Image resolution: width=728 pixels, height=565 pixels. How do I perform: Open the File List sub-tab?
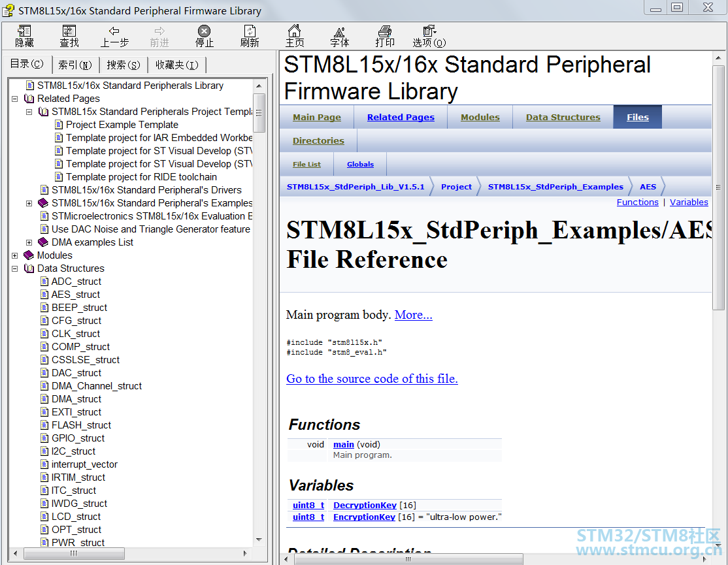306,164
